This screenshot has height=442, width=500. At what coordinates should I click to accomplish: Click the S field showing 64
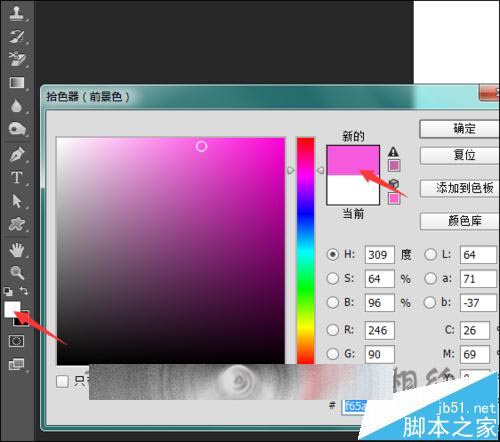[x=380, y=279]
